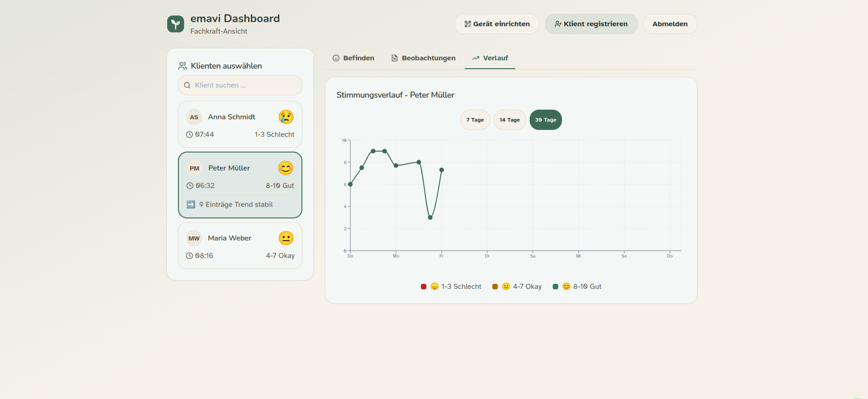Viewport: 868px width, 399px height.
Task: Click the Klienten auswählen people icon
Action: point(183,66)
